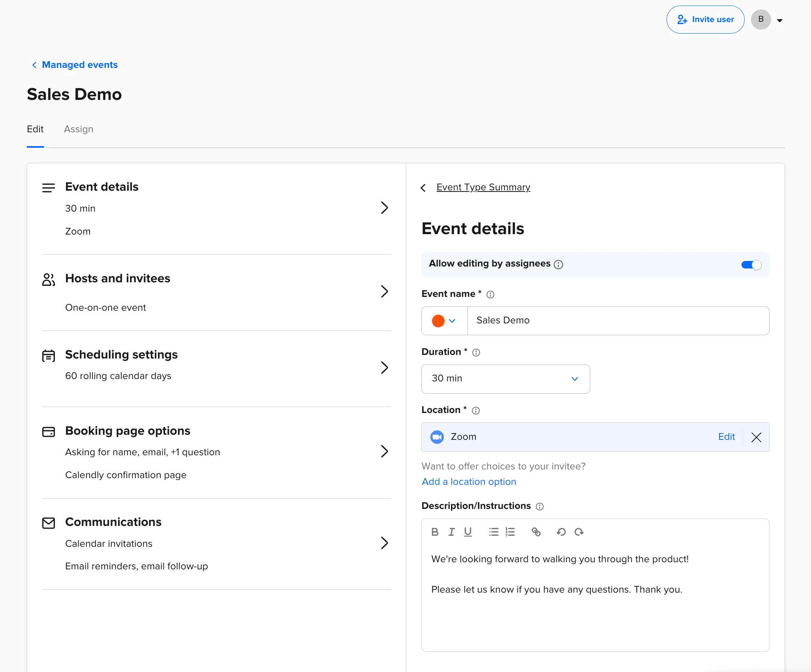Apply Underline formatting in description editor
This screenshot has height=672, width=811.
tap(468, 532)
